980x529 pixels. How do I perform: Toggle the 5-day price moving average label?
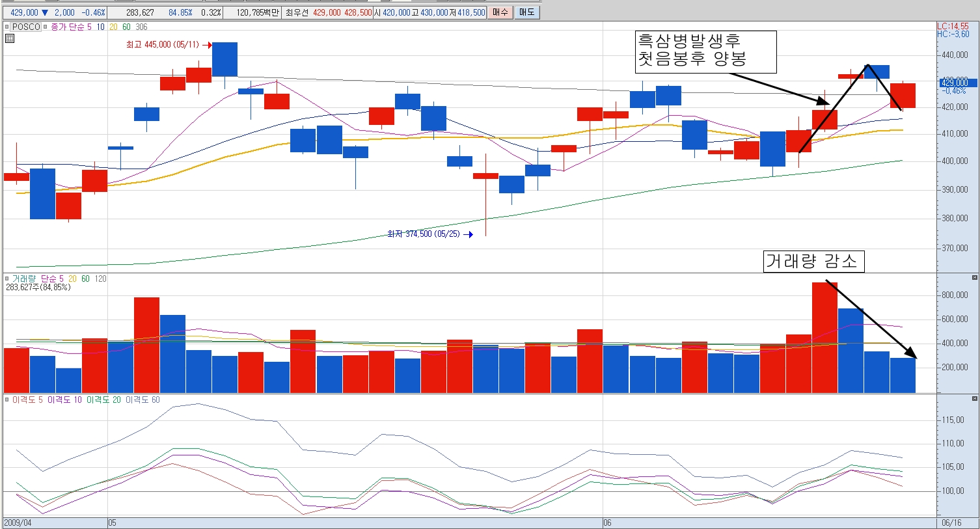pyautogui.click(x=90, y=27)
